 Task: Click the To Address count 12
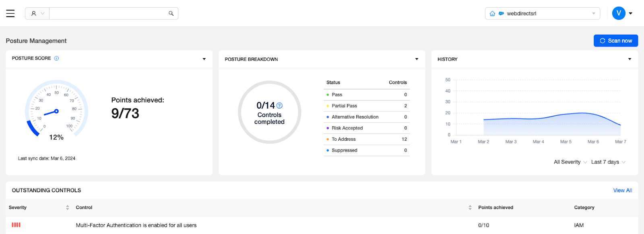[404, 139]
